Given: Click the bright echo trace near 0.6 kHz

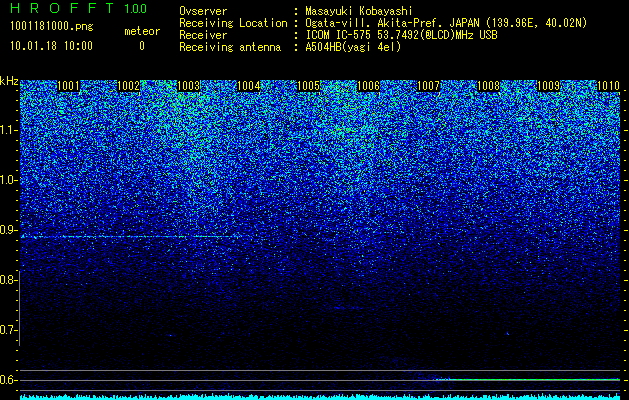Looking at the screenshot, I should coord(528,379).
